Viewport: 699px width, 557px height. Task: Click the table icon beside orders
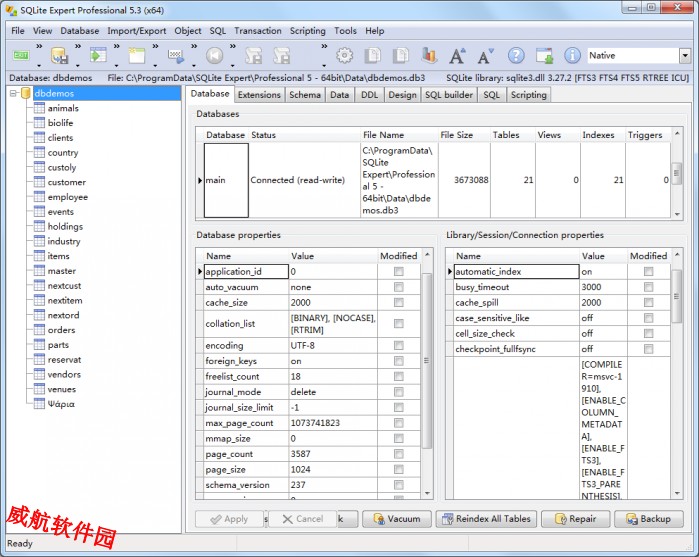tap(39, 330)
